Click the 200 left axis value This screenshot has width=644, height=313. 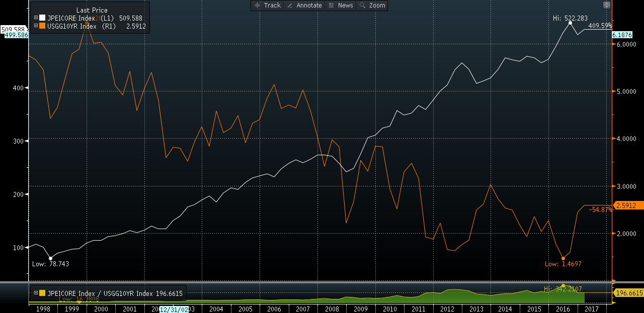click(18, 194)
